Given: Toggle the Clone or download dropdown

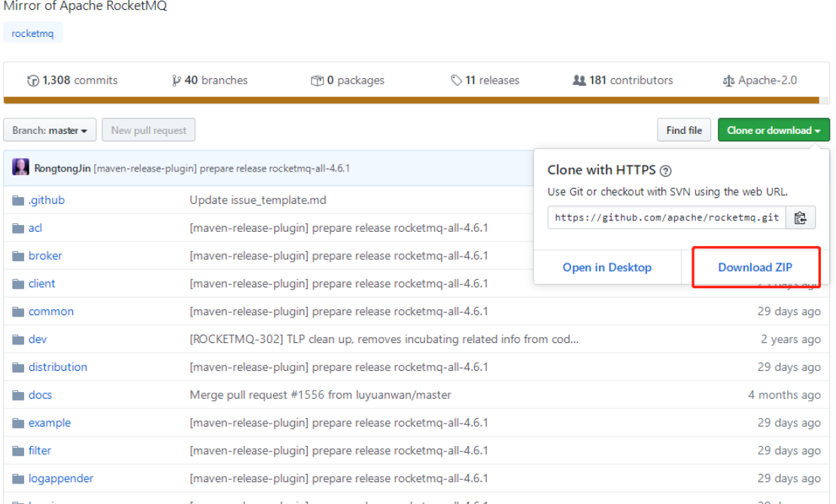Looking at the screenshot, I should (x=774, y=130).
